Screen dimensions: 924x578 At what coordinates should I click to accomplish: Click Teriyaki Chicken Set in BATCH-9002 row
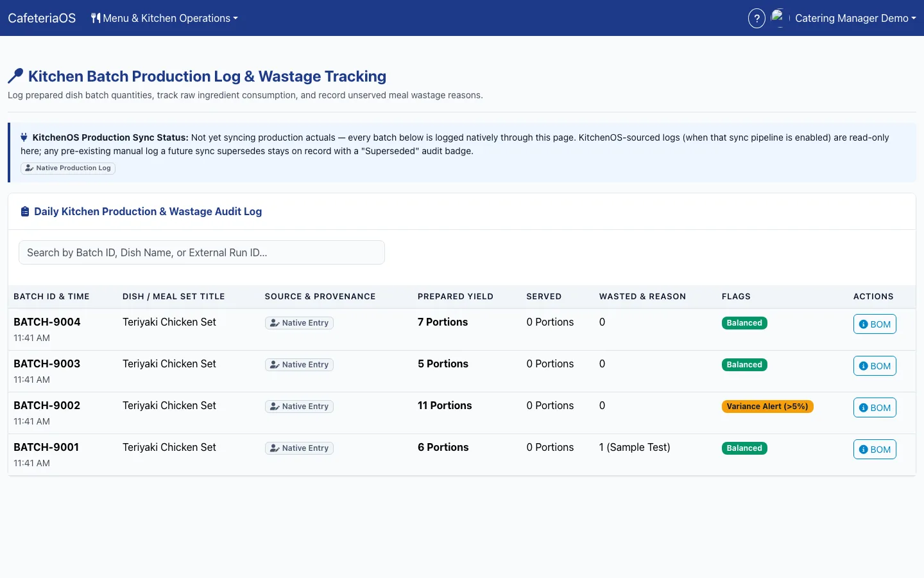169,406
